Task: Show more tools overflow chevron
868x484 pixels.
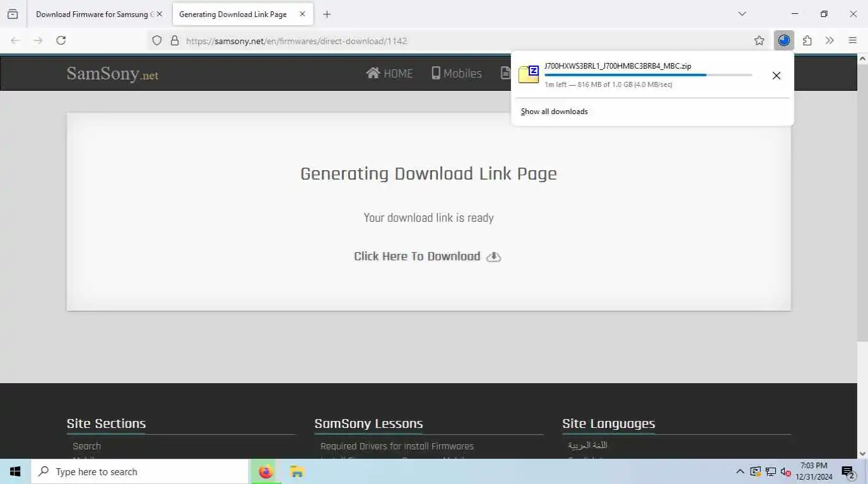Action: pyautogui.click(x=830, y=40)
